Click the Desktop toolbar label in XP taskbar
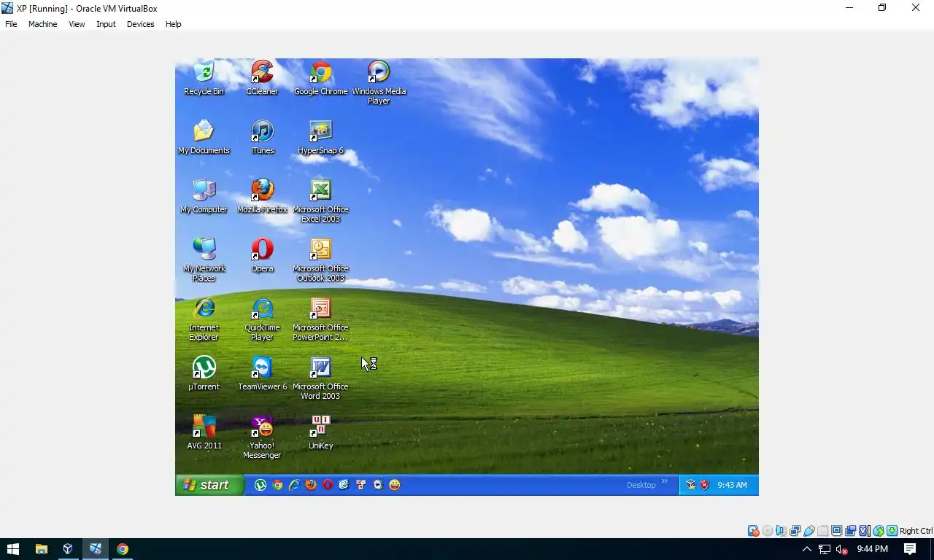 click(x=641, y=485)
